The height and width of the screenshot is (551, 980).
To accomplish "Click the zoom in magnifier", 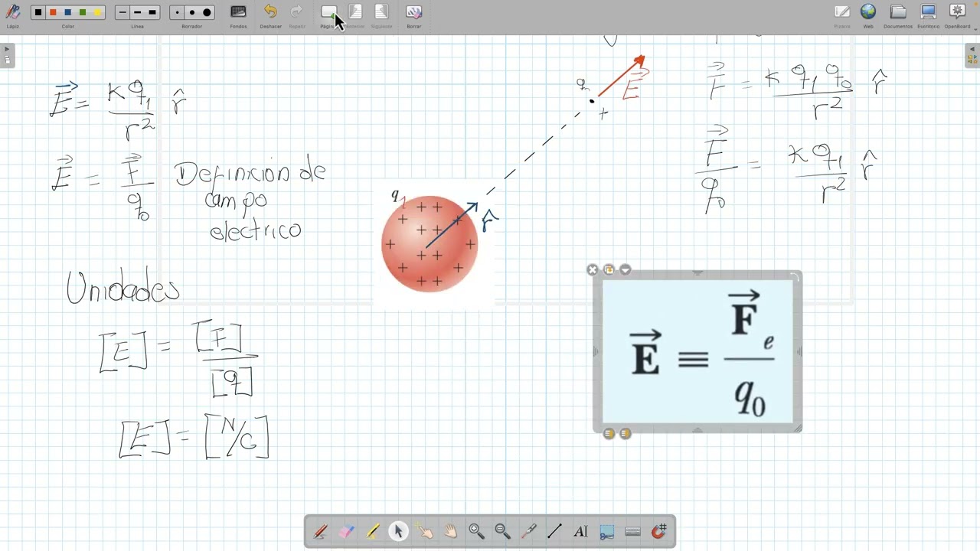I will [476, 531].
